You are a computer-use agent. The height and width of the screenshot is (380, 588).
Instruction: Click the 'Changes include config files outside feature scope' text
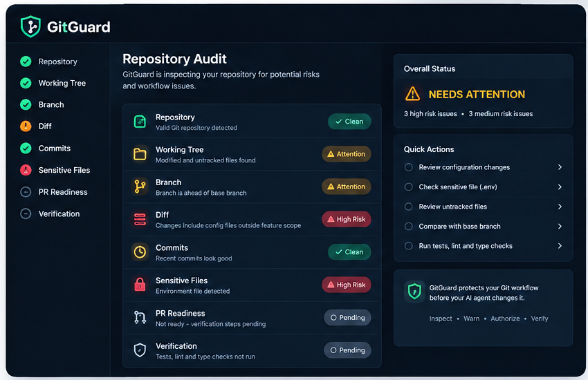tap(228, 225)
